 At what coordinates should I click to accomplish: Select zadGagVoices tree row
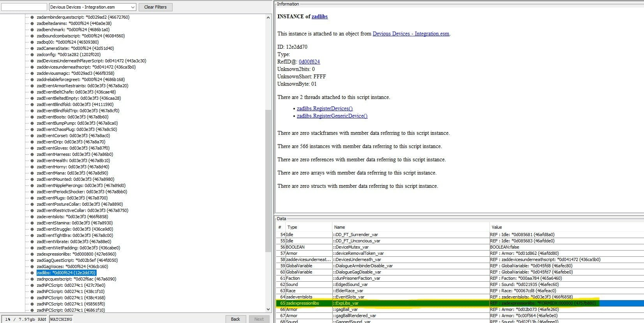tap(72, 267)
